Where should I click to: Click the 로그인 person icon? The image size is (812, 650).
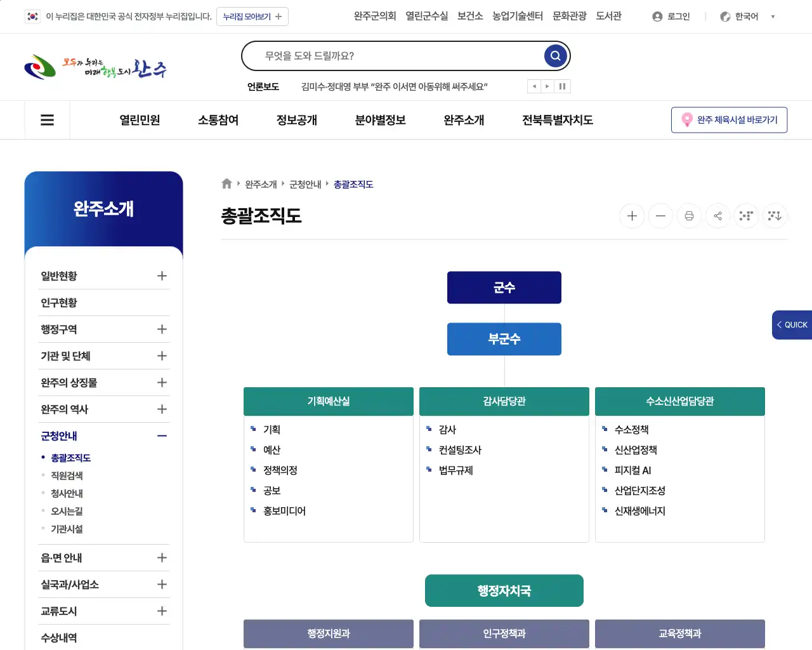point(657,17)
